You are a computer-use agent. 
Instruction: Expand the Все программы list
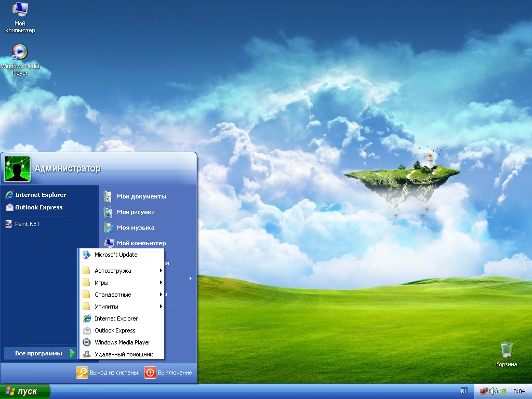(39, 353)
